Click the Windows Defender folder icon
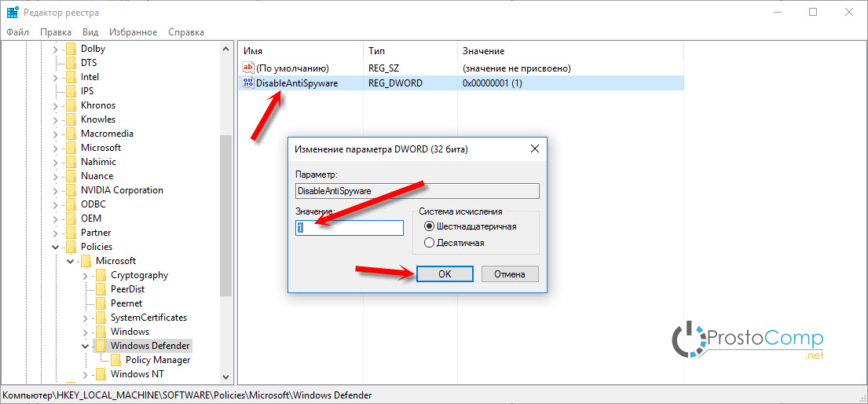This screenshot has height=404, width=868. tap(101, 346)
